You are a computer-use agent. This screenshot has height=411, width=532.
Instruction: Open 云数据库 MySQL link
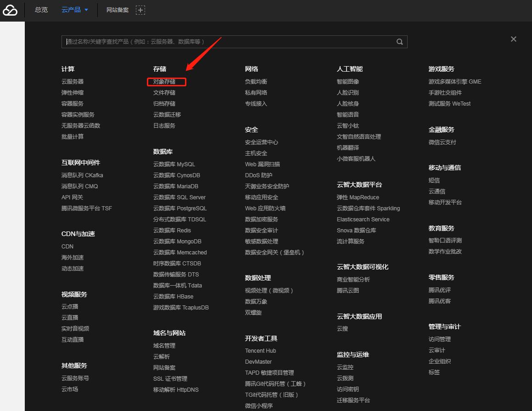point(174,164)
